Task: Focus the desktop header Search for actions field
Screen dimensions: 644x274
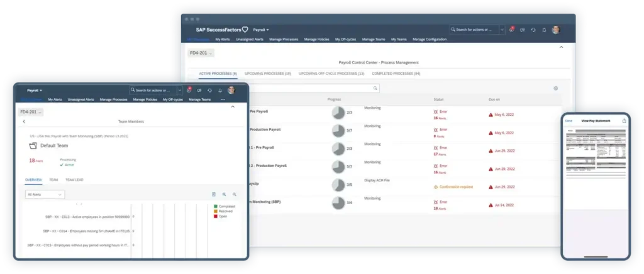Action: pos(474,30)
